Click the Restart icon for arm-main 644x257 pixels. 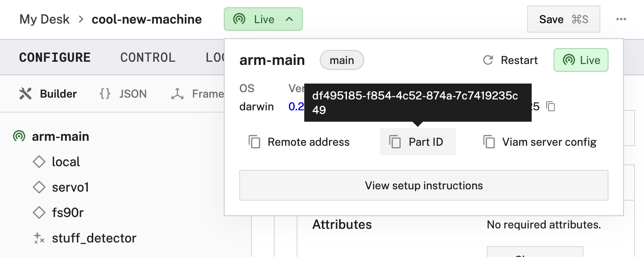pos(488,60)
